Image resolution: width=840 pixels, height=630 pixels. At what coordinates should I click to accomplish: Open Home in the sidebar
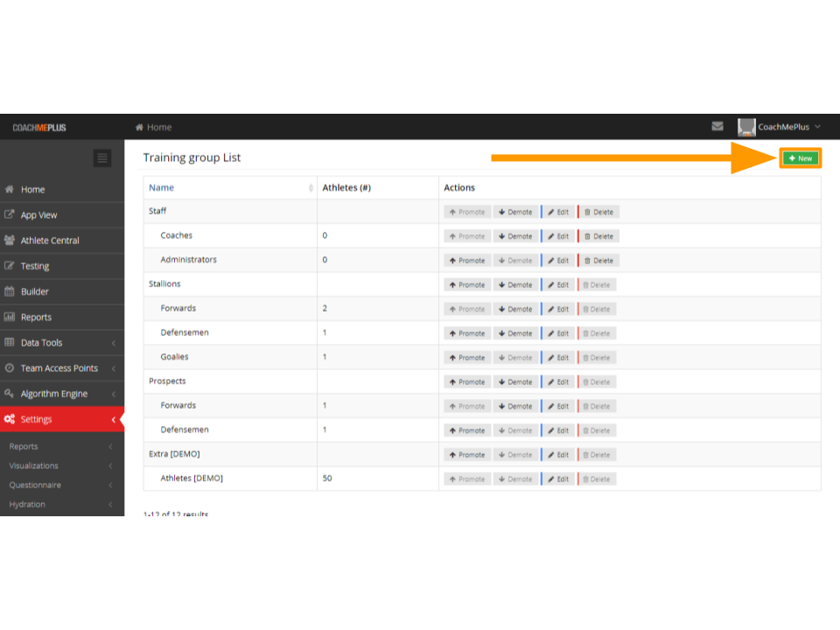pyautogui.click(x=62, y=189)
